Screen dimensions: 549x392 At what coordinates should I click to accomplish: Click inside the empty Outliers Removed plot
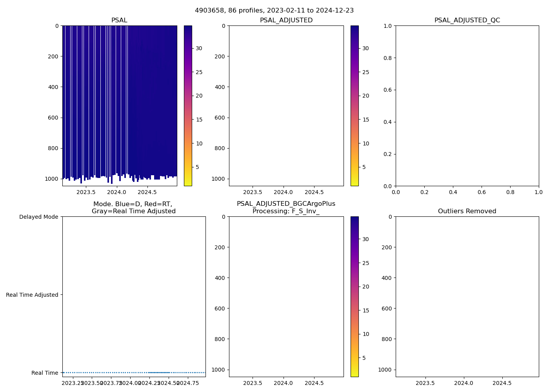(x=467, y=296)
